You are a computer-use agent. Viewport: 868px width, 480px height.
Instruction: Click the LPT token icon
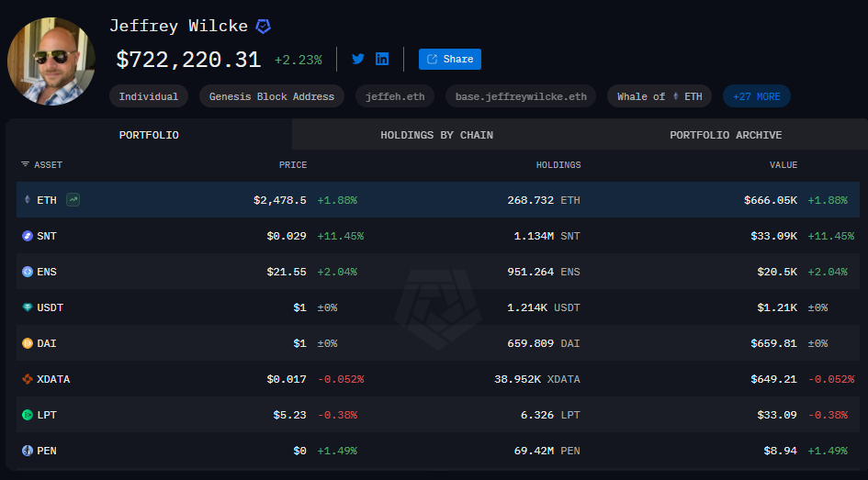[x=28, y=415]
